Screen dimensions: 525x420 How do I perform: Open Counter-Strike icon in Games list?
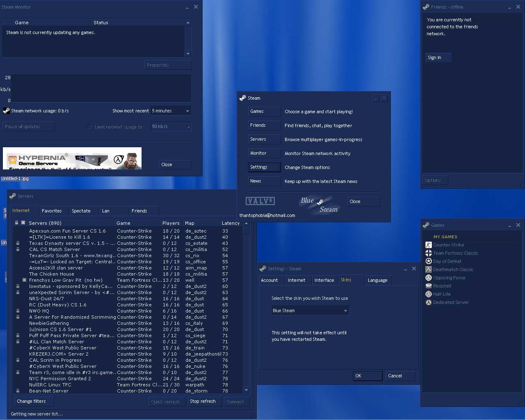tap(429, 245)
